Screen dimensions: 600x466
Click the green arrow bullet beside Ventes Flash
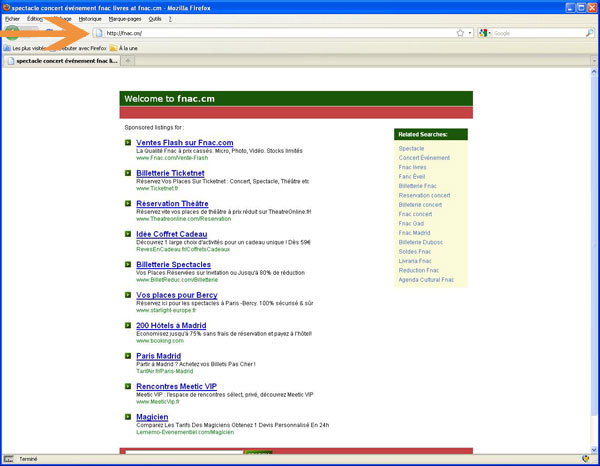128,142
